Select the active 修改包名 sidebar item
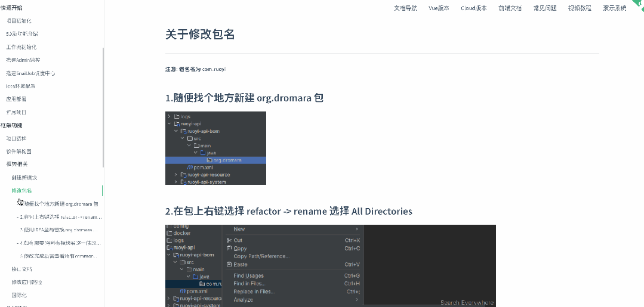The image size is (644, 307). [21, 191]
